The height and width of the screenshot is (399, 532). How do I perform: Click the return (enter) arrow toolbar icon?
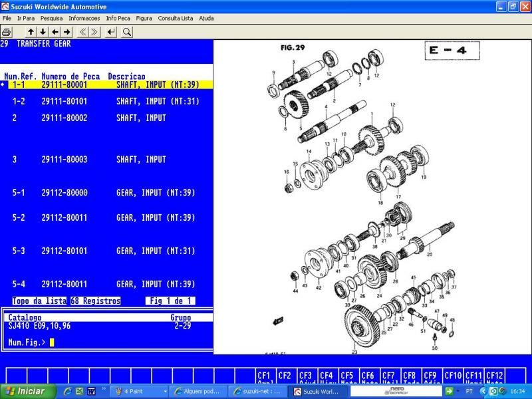tap(111, 32)
